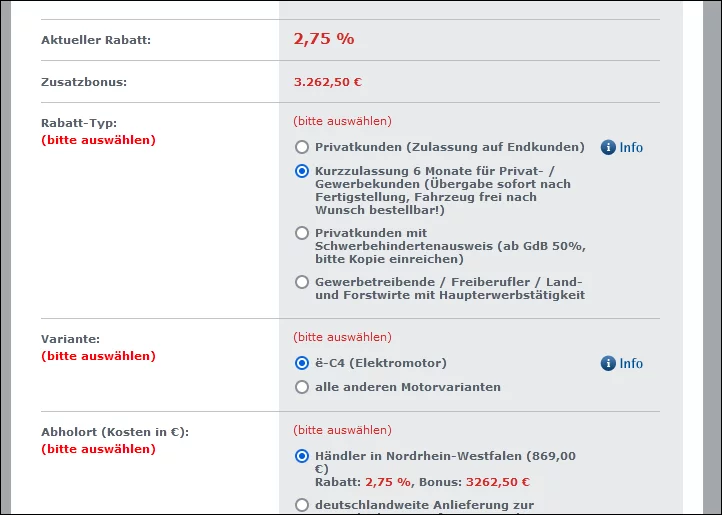
Task: Pick Gewerbetreibende / Freiberufler radio option
Action: (302, 282)
